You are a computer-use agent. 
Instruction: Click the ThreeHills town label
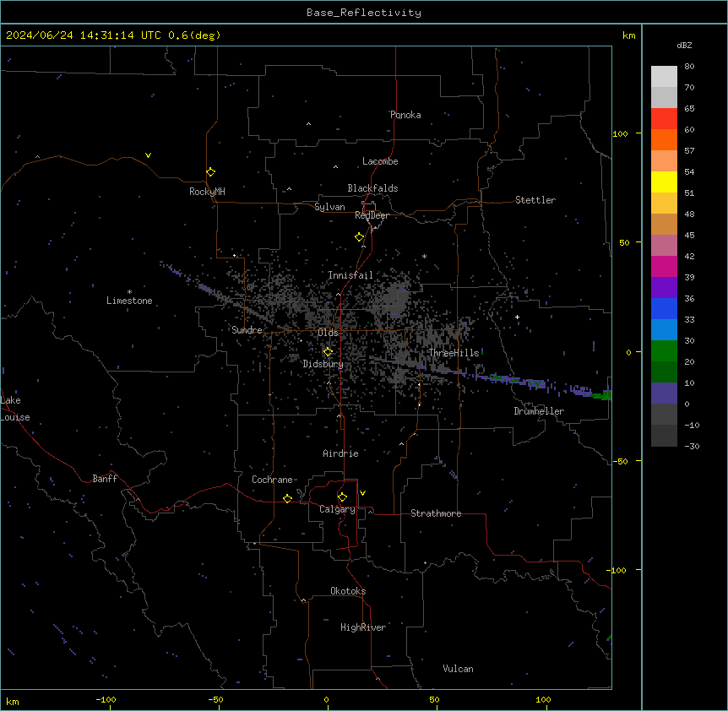pyautogui.click(x=454, y=353)
